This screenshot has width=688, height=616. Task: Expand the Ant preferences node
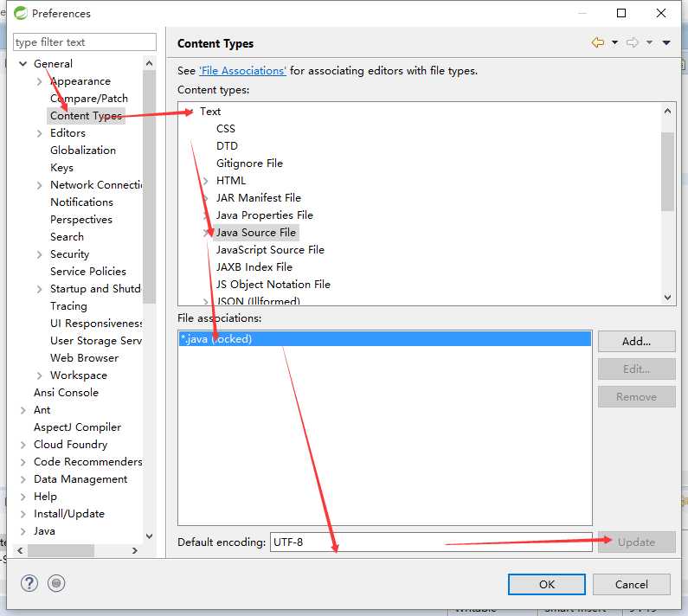tap(23, 410)
